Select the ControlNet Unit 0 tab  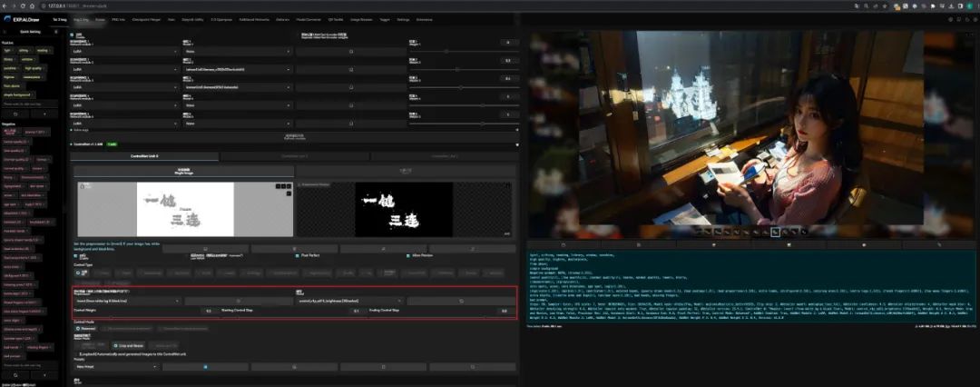(x=144, y=156)
